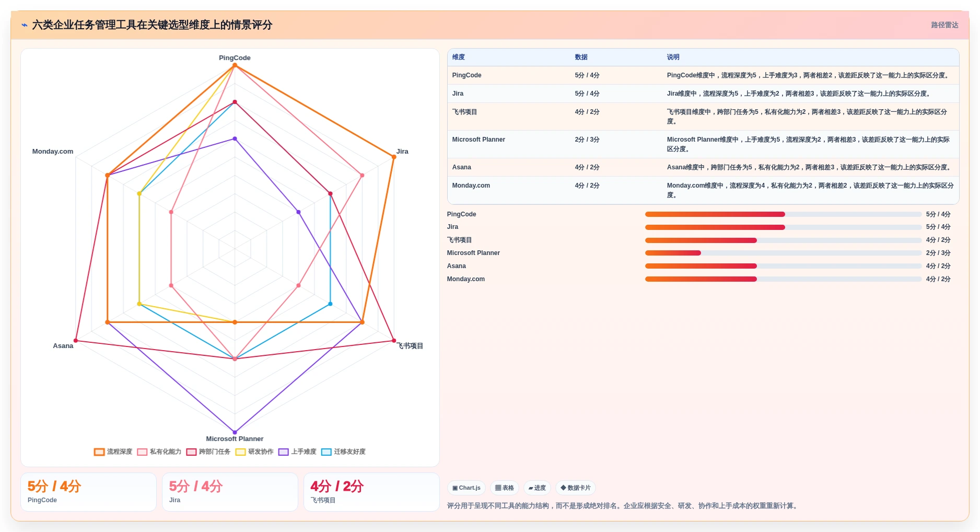Click the Chart.js tag chip
Image resolution: width=980 pixels, height=532 pixels.
click(466, 488)
